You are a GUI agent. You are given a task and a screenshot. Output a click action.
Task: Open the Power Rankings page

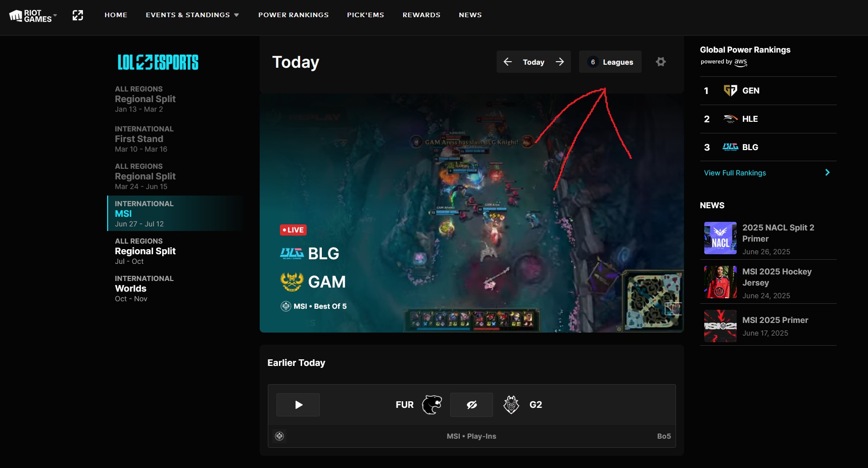click(294, 15)
